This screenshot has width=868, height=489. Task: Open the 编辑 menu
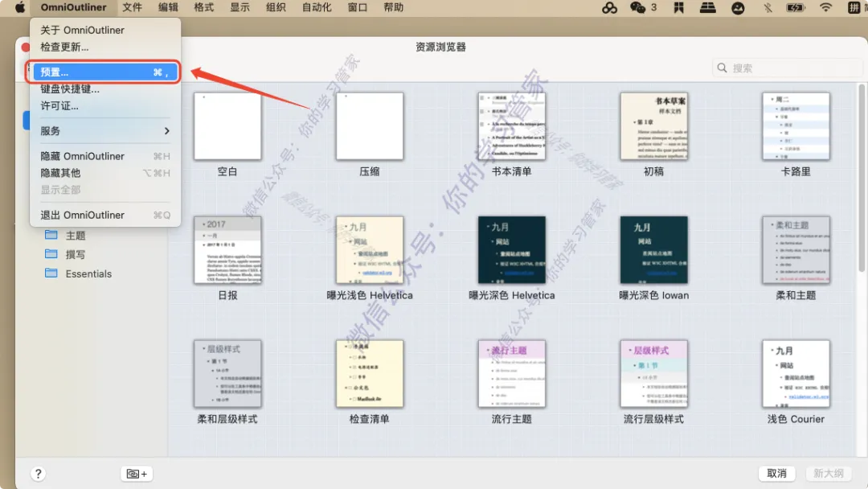(168, 7)
